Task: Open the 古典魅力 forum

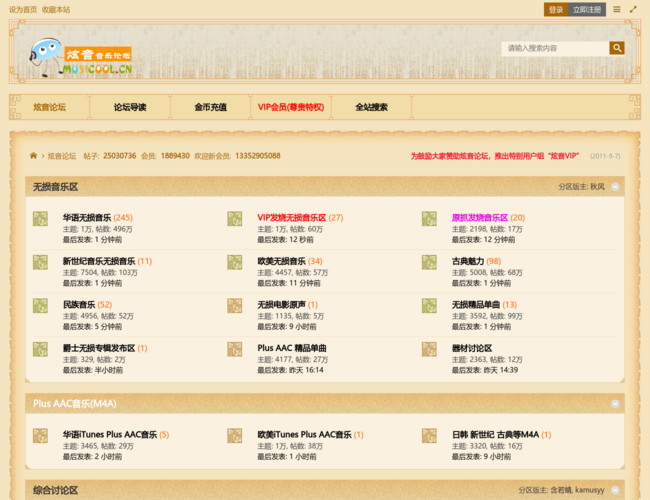Action: coord(468,261)
